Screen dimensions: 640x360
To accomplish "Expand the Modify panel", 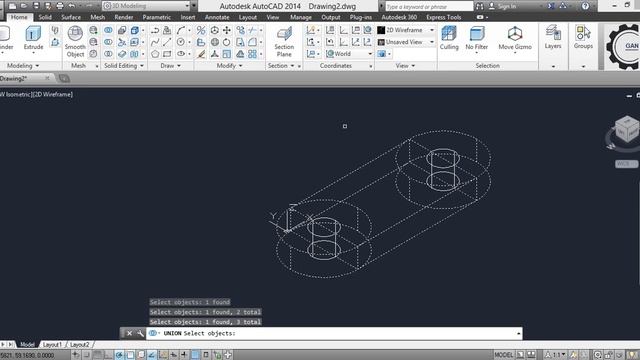I will click(229, 66).
